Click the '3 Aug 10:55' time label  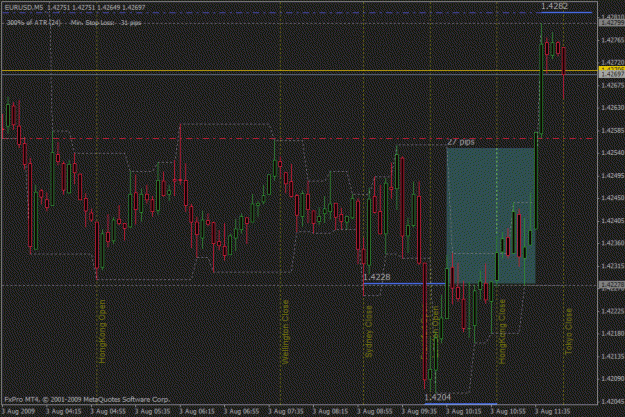click(x=508, y=411)
